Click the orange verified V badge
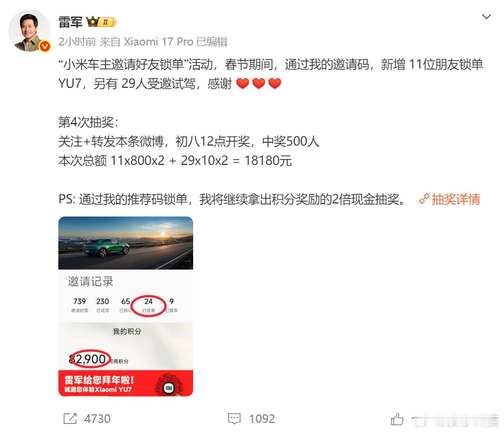Viewport: 504px width, 432px height. 45,47
